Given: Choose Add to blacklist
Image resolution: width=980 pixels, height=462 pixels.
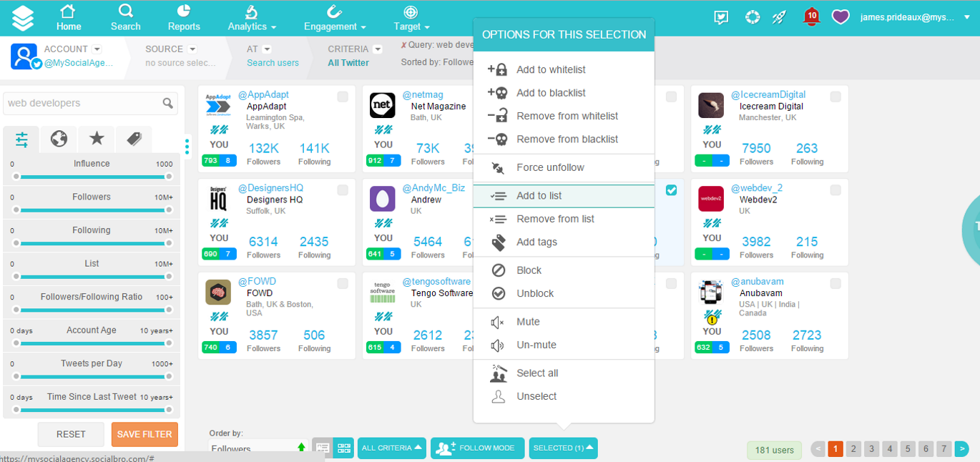Looking at the screenshot, I should (564, 93).
